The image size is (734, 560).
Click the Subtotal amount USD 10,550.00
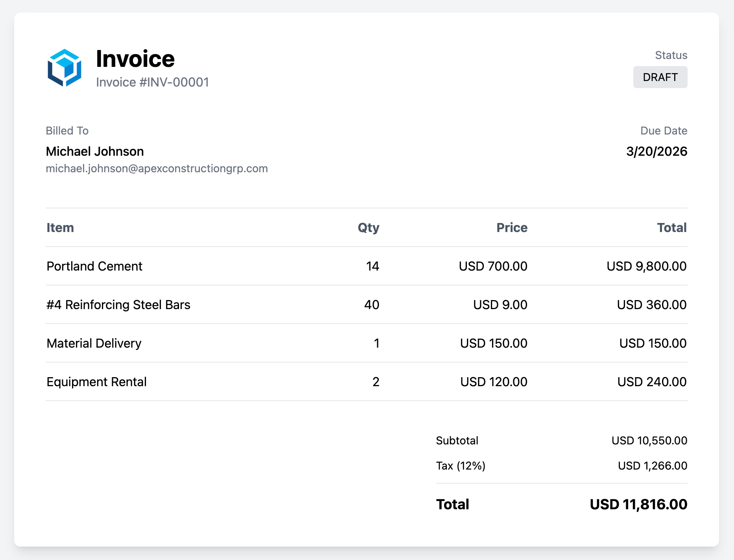pos(649,440)
